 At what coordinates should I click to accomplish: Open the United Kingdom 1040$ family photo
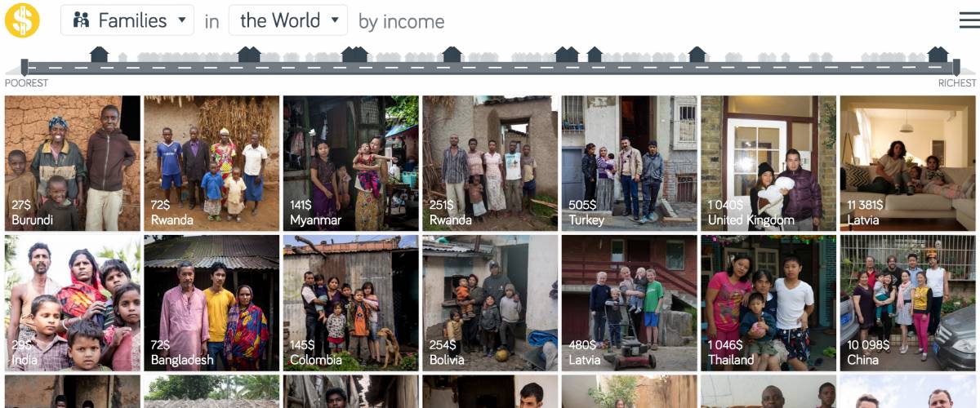tap(768, 163)
